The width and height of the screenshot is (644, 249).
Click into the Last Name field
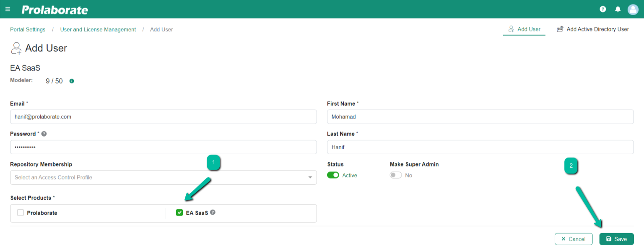pyautogui.click(x=480, y=147)
